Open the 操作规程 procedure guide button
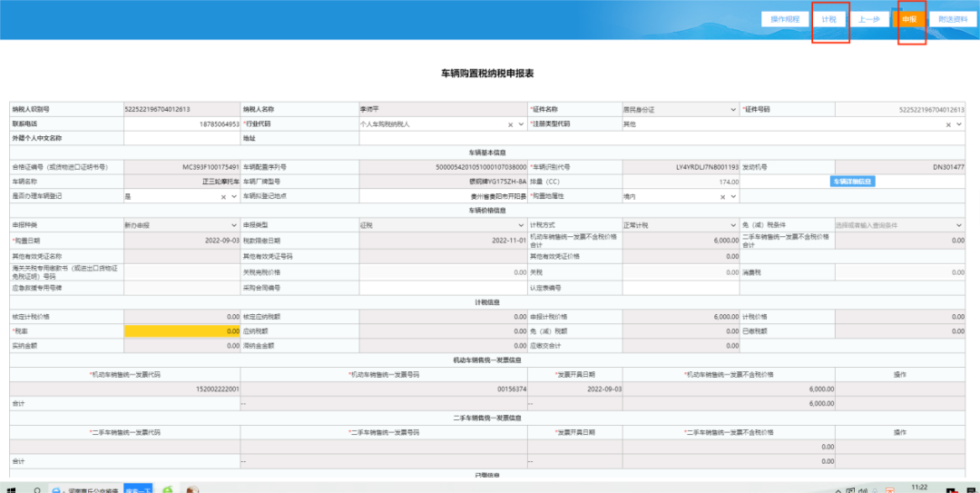 tap(785, 19)
